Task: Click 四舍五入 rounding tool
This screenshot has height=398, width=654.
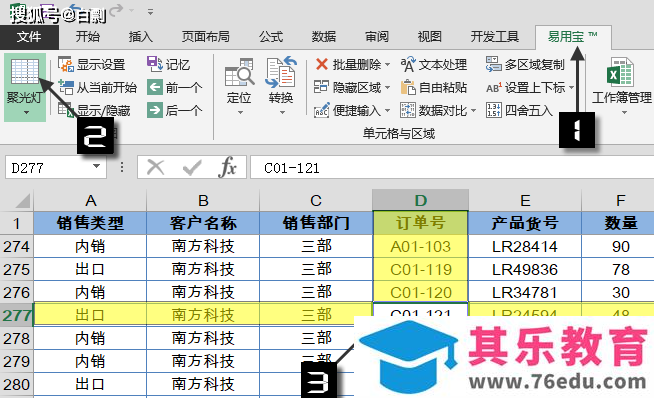Action: click(520, 111)
